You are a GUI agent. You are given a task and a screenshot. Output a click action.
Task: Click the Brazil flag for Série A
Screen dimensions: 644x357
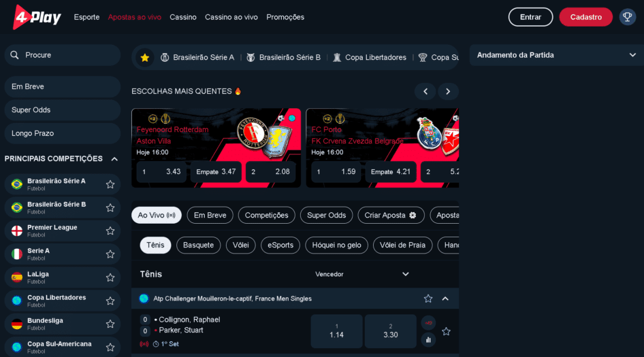pos(17,184)
